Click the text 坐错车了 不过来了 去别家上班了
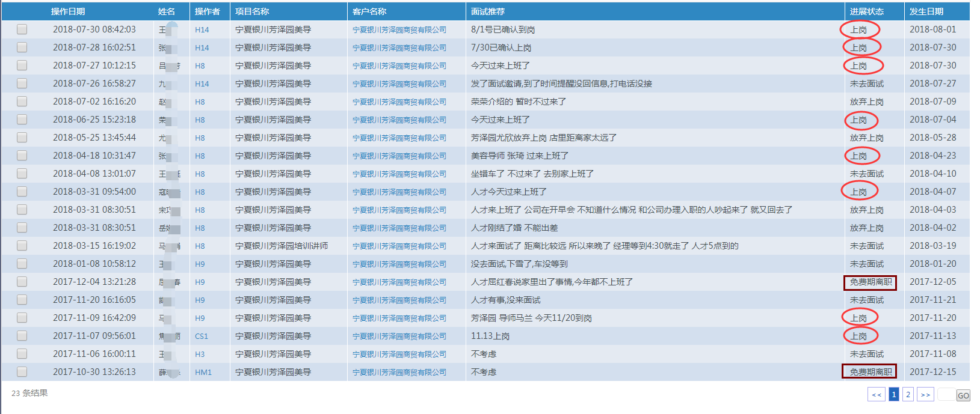 click(x=532, y=174)
